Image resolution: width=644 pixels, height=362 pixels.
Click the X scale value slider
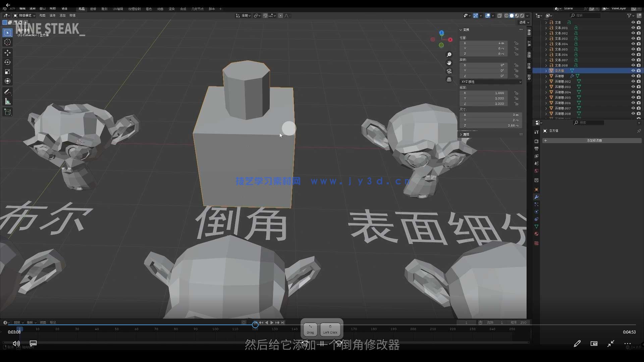click(x=484, y=93)
